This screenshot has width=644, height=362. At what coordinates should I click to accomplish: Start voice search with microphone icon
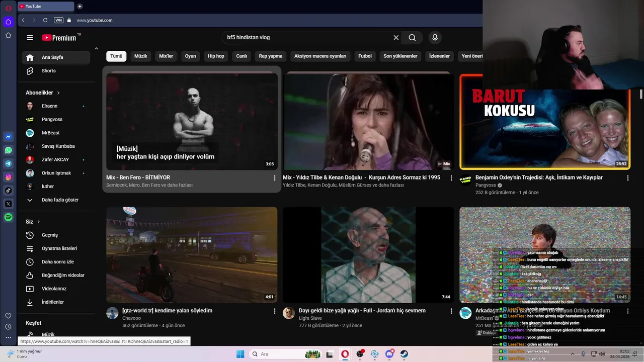tap(435, 38)
